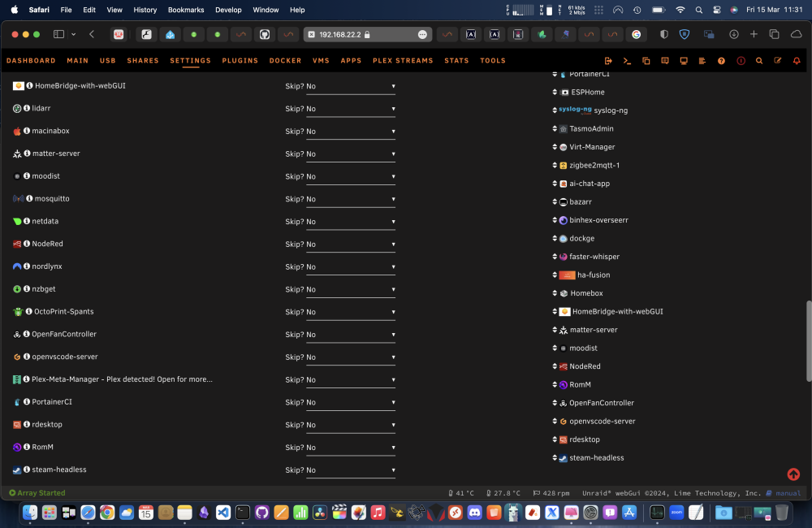This screenshot has height=528, width=812.
Task: Go to the DASHBOARD tab
Action: (31, 61)
